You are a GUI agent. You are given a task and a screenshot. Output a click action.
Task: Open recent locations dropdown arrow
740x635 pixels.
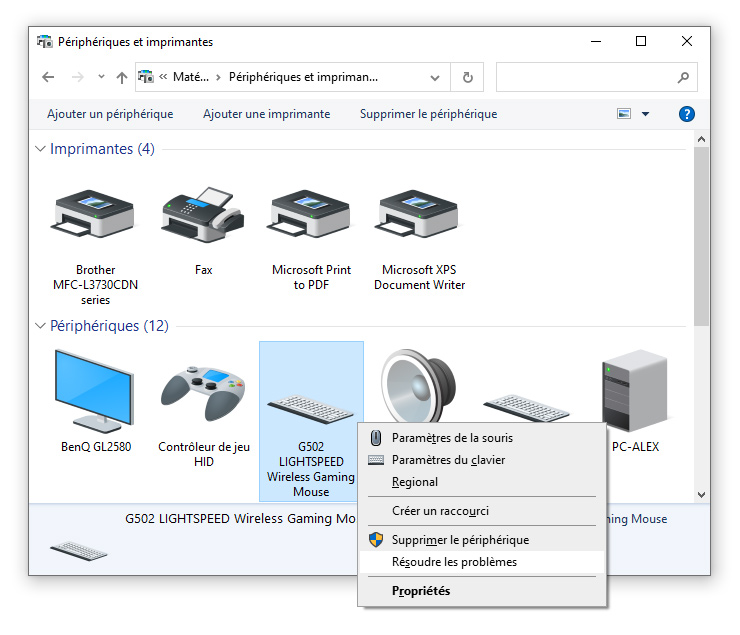click(101, 77)
